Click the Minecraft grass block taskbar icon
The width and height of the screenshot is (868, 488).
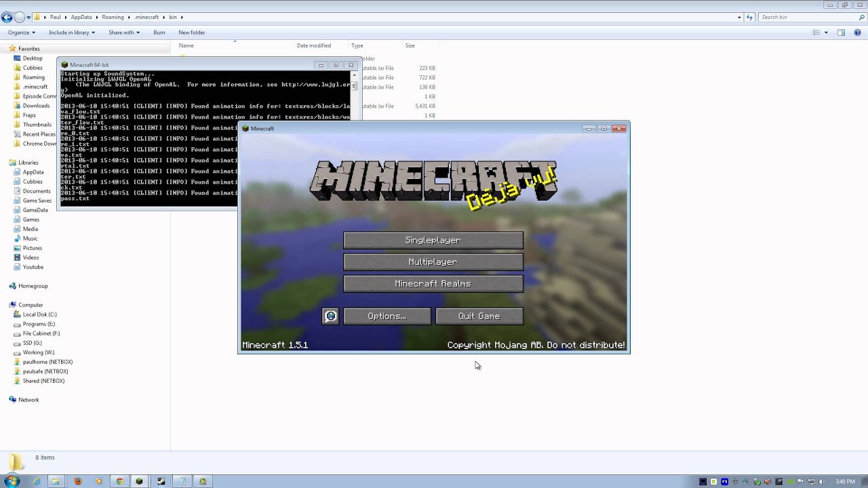(x=140, y=481)
